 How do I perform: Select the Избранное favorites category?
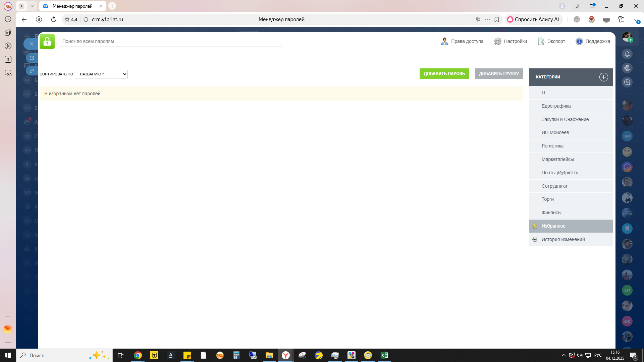553,226
